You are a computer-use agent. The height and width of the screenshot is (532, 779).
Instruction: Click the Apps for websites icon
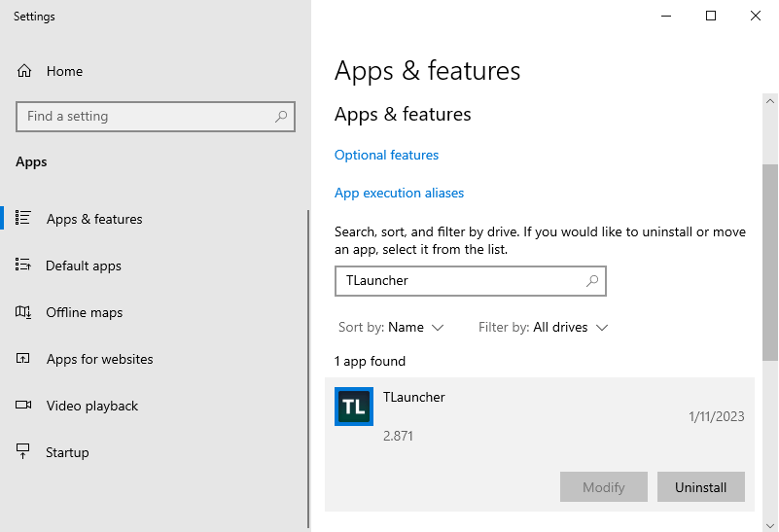pyautogui.click(x=22, y=358)
